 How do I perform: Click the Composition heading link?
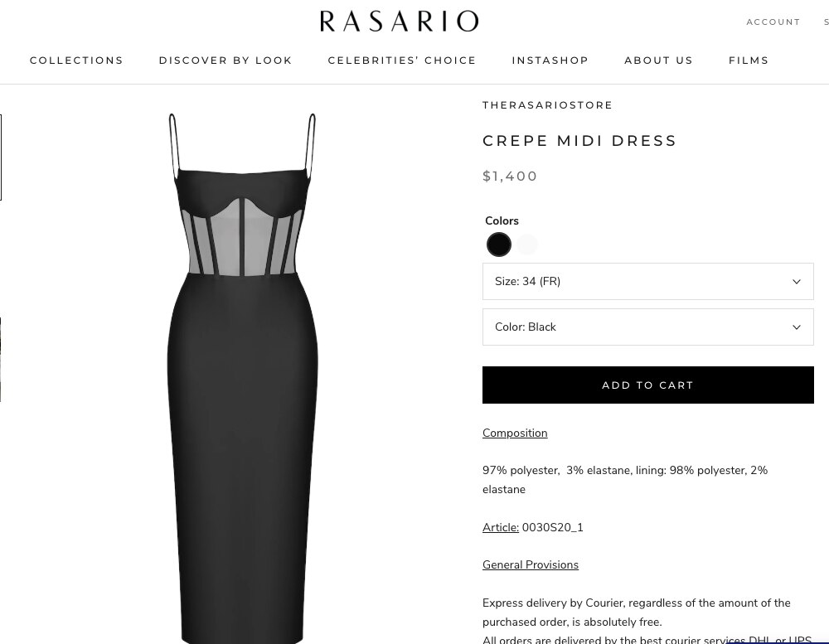point(515,433)
